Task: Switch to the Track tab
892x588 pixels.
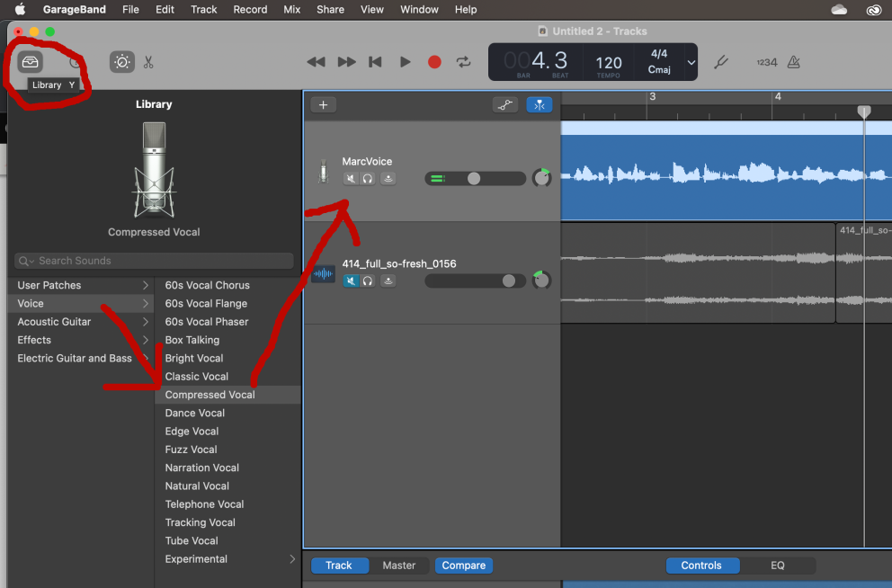Action: tap(339, 566)
